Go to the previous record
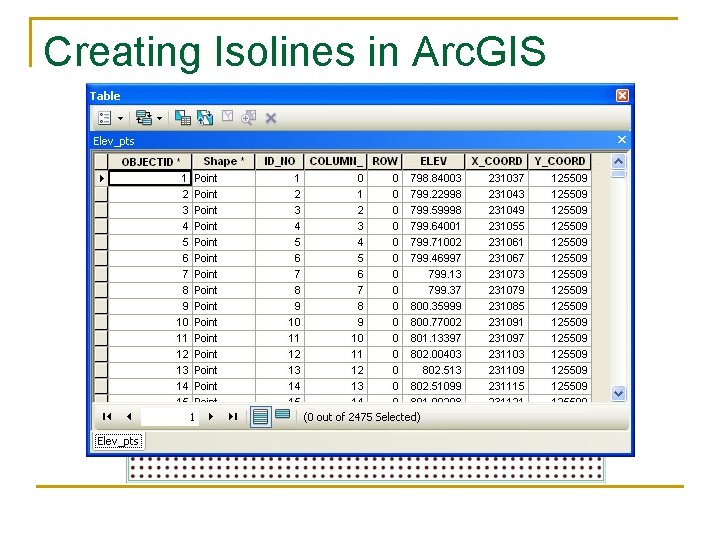Image resolution: width=720 pixels, height=540 pixels. [x=129, y=416]
